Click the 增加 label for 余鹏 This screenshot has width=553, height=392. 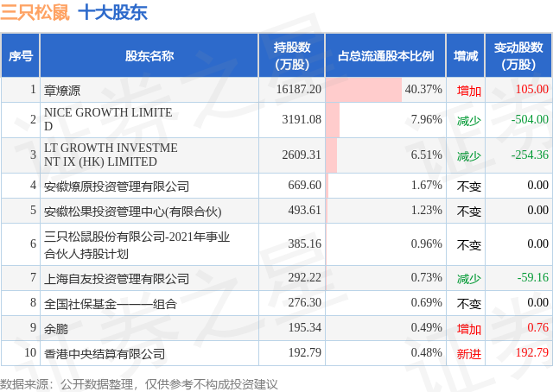click(468, 329)
